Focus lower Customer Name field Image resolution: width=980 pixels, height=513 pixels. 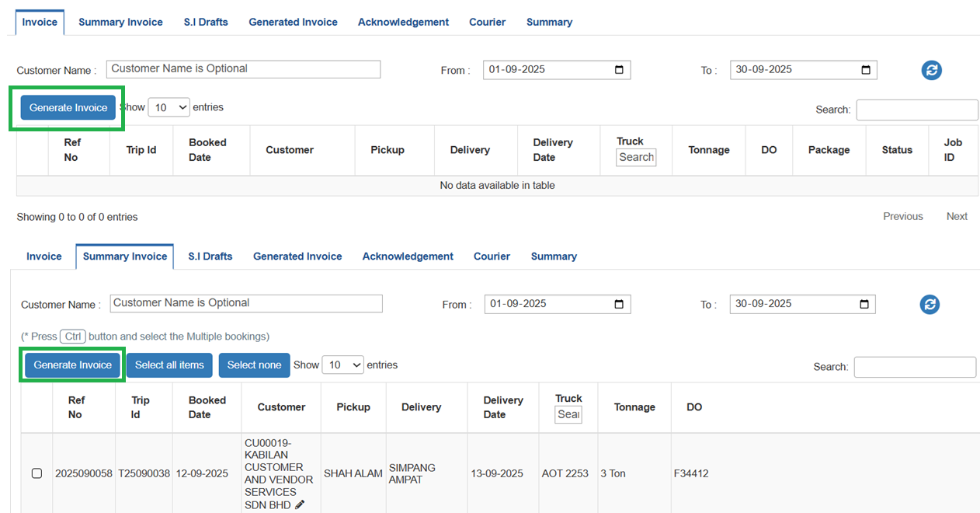click(x=246, y=303)
